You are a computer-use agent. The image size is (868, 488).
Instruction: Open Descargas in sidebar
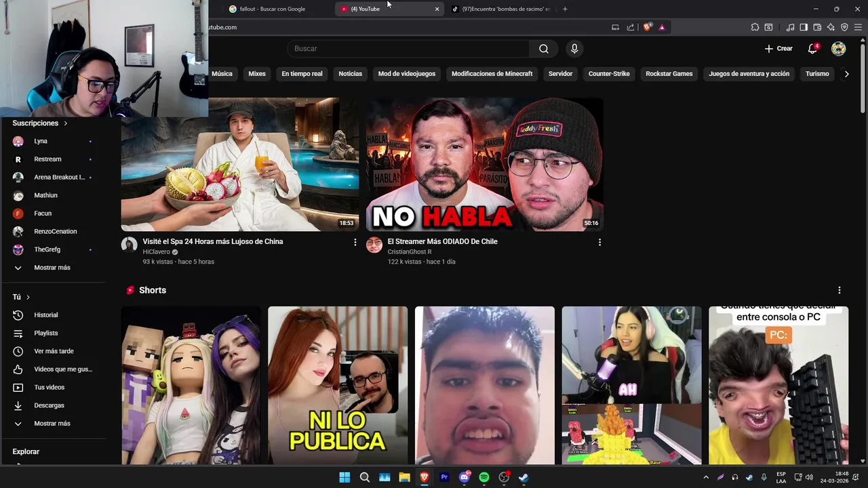53,405
